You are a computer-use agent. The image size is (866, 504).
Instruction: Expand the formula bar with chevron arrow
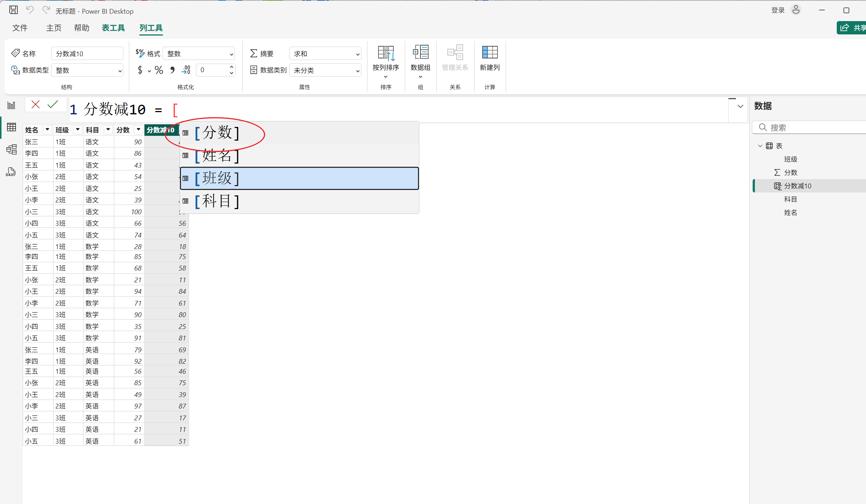740,107
